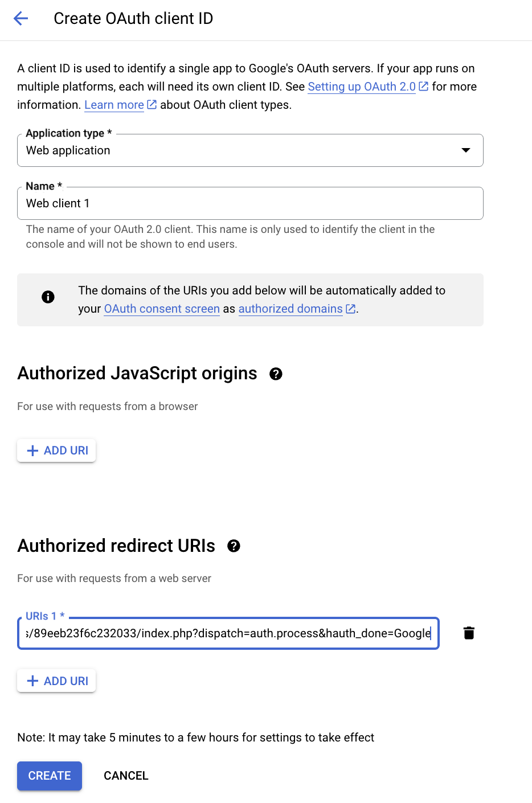Open the OAuth consent screen link
Viewport: 532px width, 803px height.
[x=162, y=309]
